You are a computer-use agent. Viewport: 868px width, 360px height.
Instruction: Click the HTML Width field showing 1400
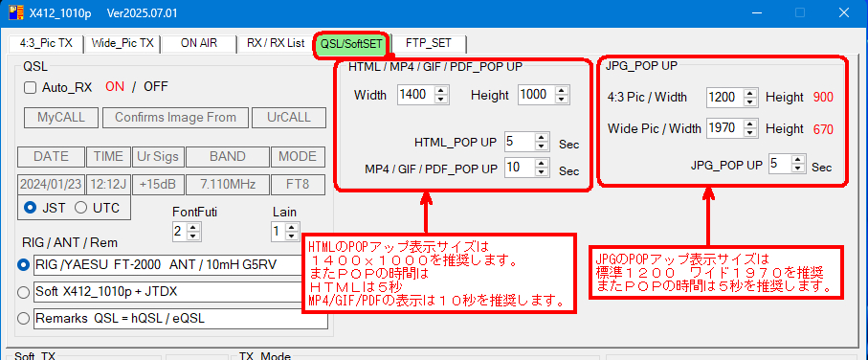tap(416, 95)
